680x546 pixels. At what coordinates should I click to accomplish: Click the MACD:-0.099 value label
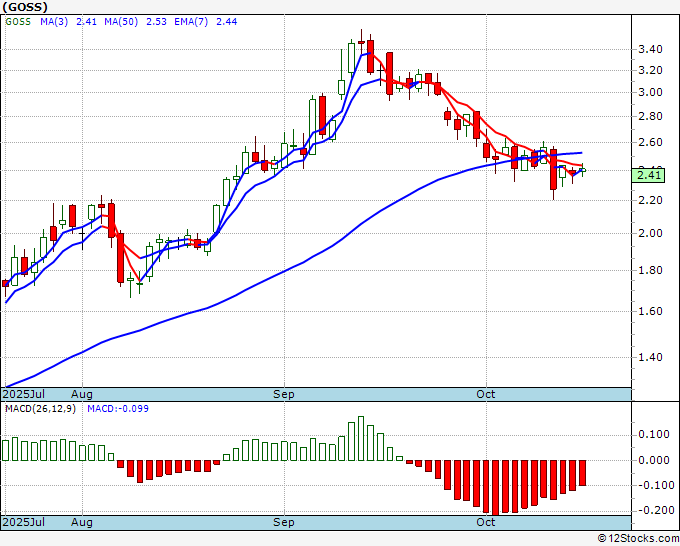pos(118,409)
